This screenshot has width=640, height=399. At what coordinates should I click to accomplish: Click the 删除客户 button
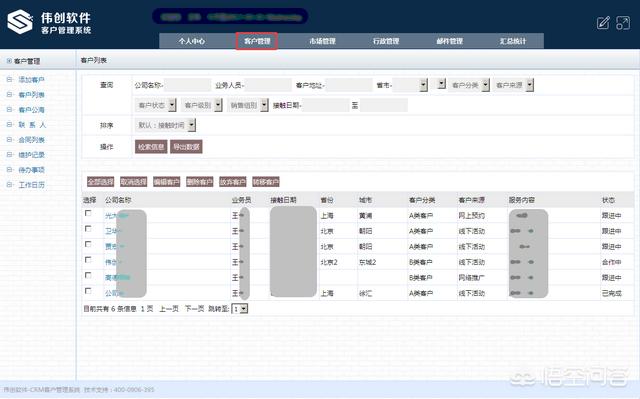(x=200, y=182)
